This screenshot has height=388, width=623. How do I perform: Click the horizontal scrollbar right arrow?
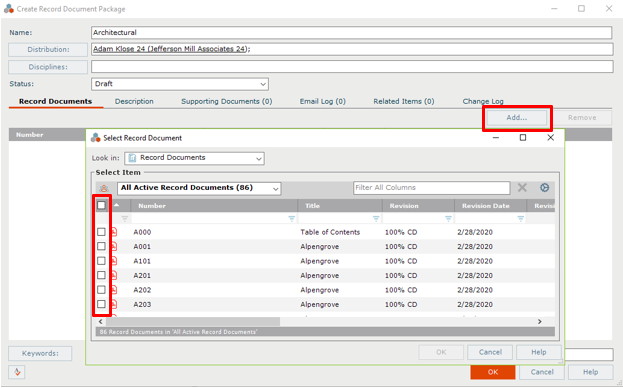[540, 322]
